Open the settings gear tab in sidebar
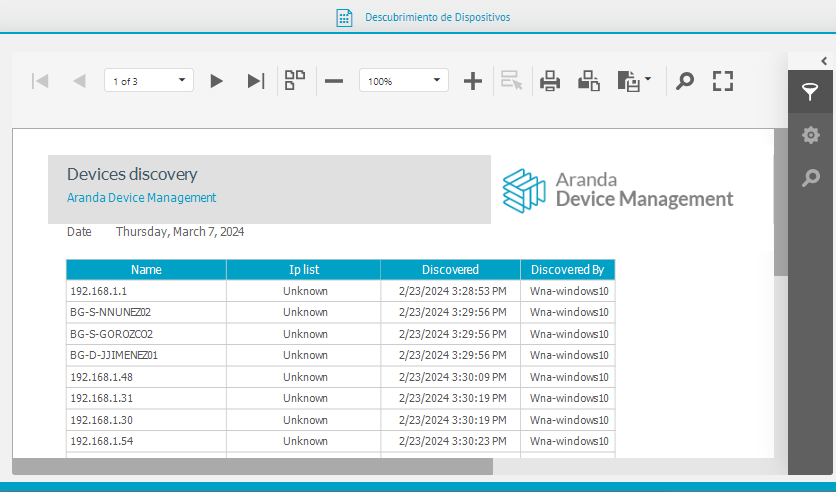 click(x=810, y=135)
